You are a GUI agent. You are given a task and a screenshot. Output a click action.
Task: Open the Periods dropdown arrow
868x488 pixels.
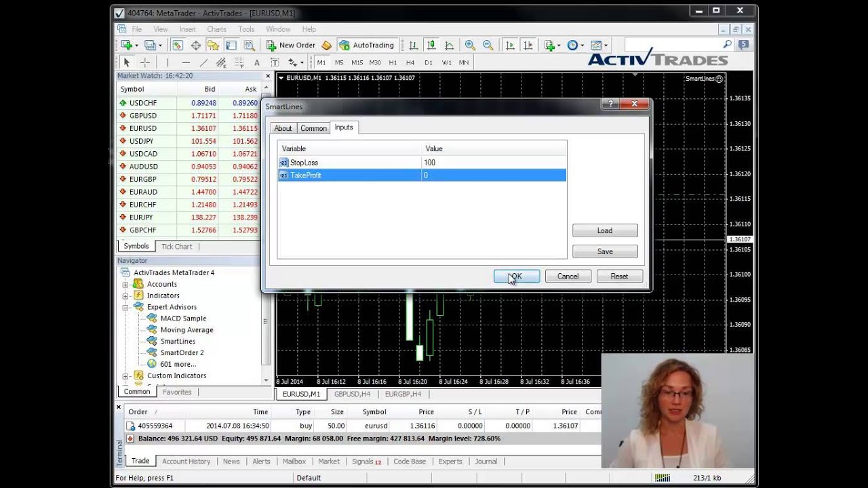pos(583,45)
